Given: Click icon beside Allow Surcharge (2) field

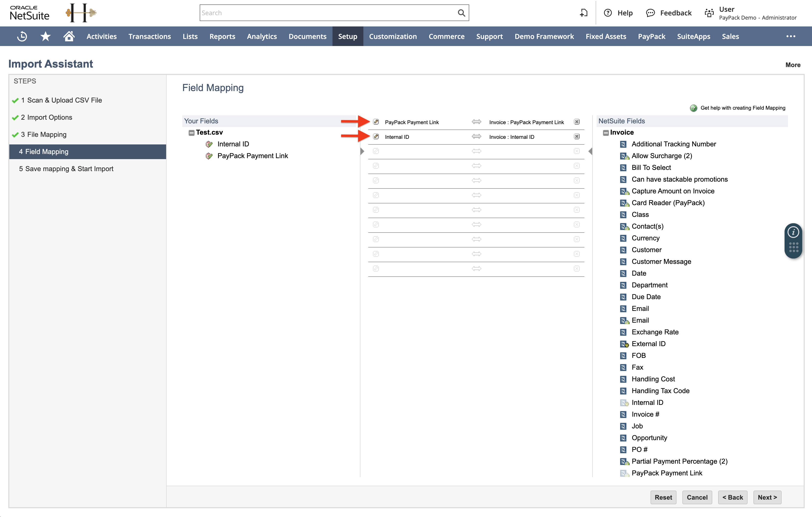Looking at the screenshot, I should (x=624, y=156).
